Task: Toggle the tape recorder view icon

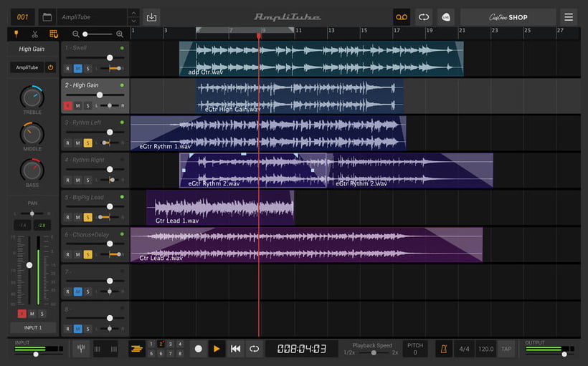Action: pos(402,17)
